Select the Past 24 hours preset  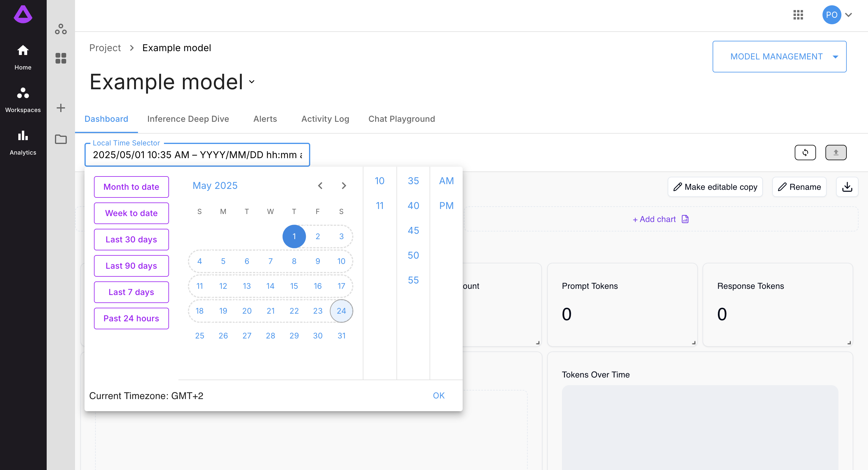point(131,318)
